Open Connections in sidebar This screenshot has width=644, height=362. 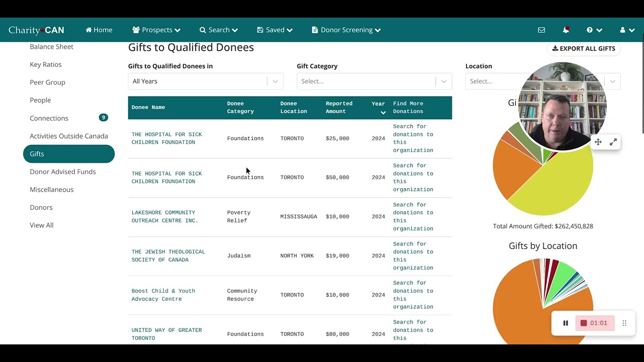click(x=49, y=118)
